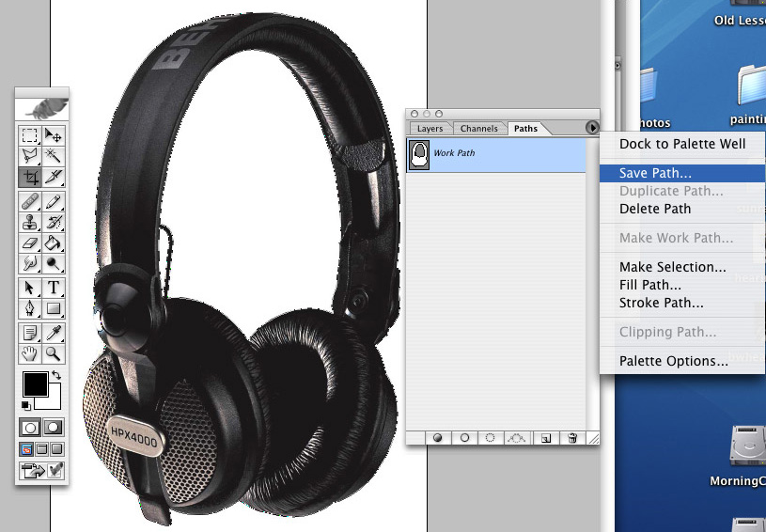Switch to the Channels tab

tap(478, 129)
